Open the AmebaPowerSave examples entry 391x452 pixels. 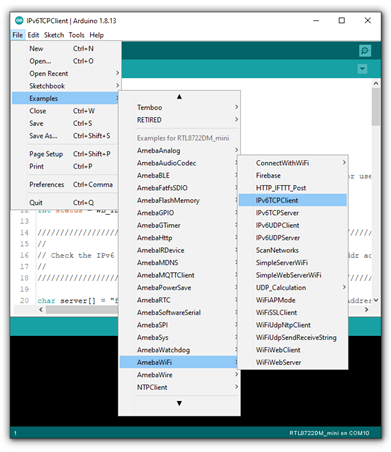point(179,288)
